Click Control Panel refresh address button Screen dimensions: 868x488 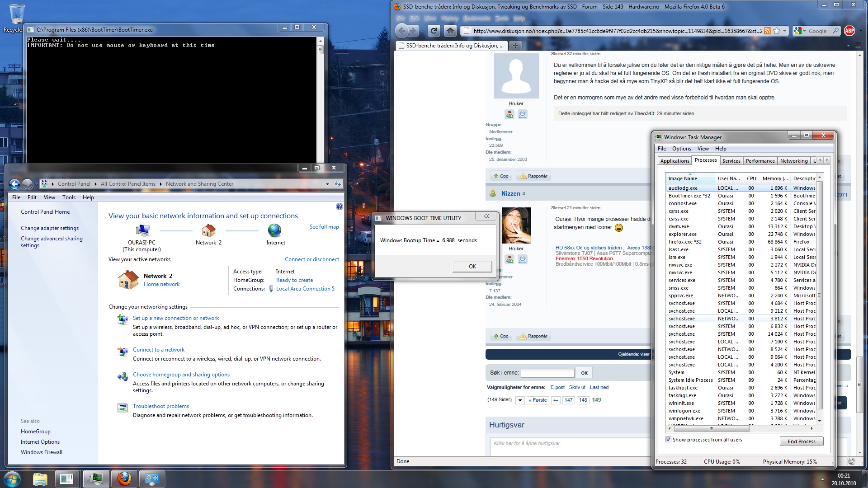point(338,184)
